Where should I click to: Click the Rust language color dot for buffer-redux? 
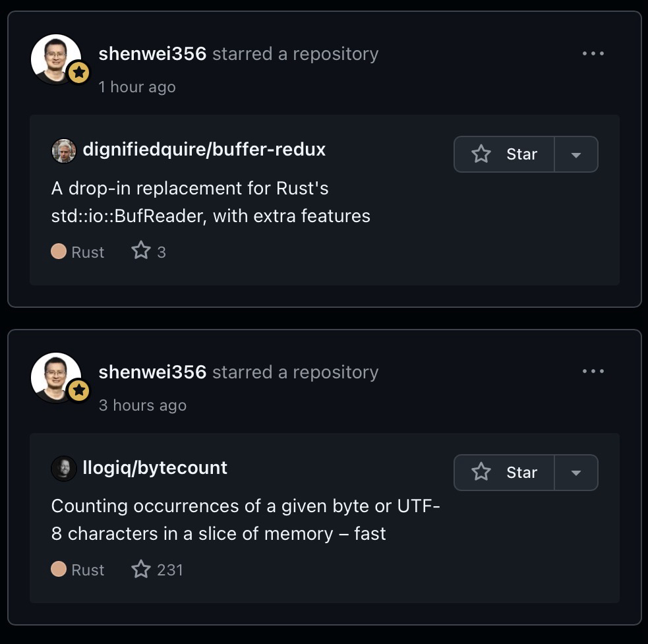tap(59, 251)
